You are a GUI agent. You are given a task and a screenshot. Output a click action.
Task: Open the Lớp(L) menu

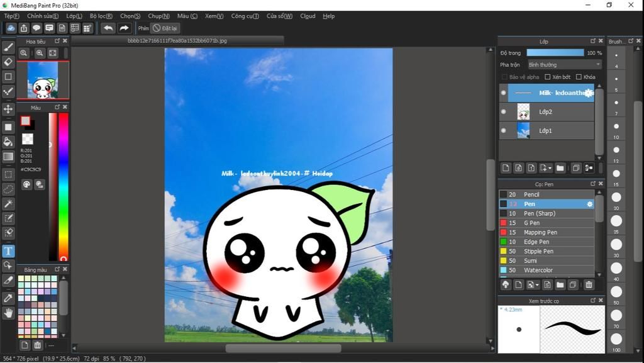point(74,16)
